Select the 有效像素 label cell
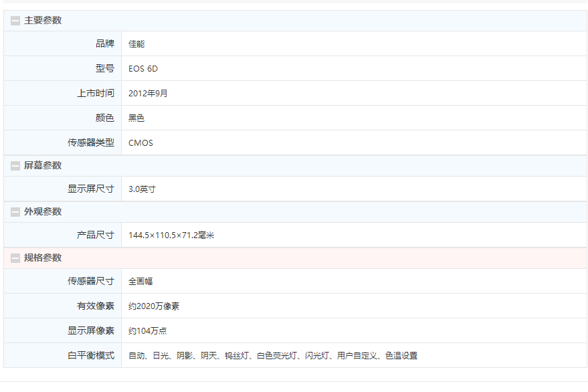 click(63, 306)
